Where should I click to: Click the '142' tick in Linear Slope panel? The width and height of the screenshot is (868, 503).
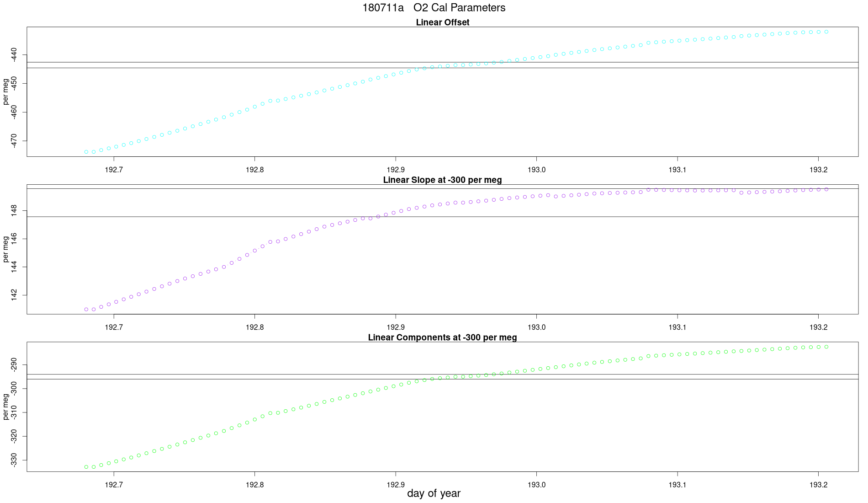pos(14,295)
